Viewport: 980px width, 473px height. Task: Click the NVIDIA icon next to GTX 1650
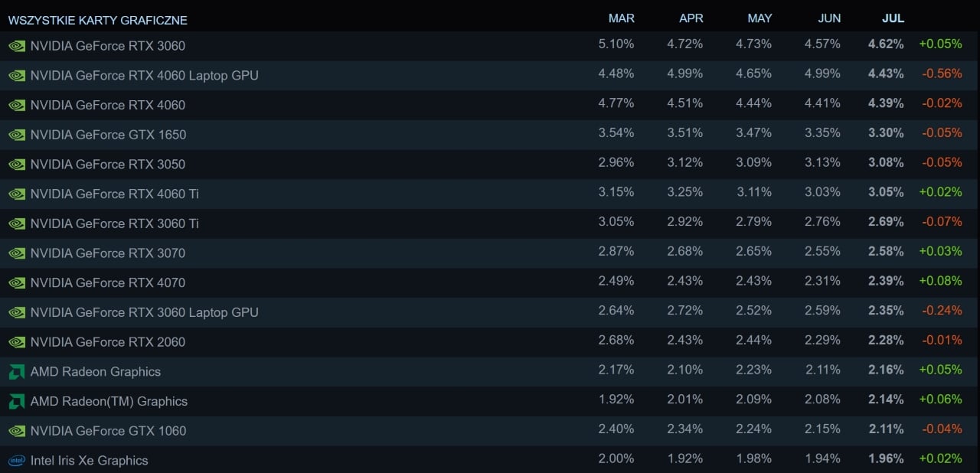[x=16, y=135]
